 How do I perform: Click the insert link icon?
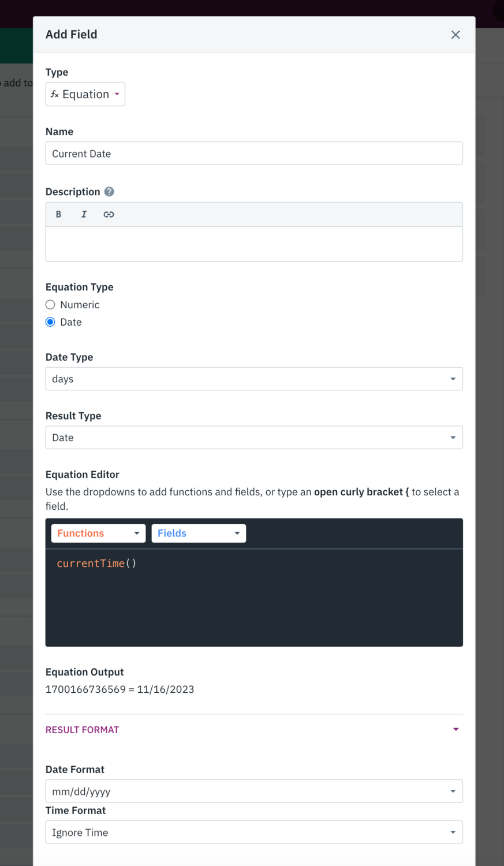(x=109, y=214)
